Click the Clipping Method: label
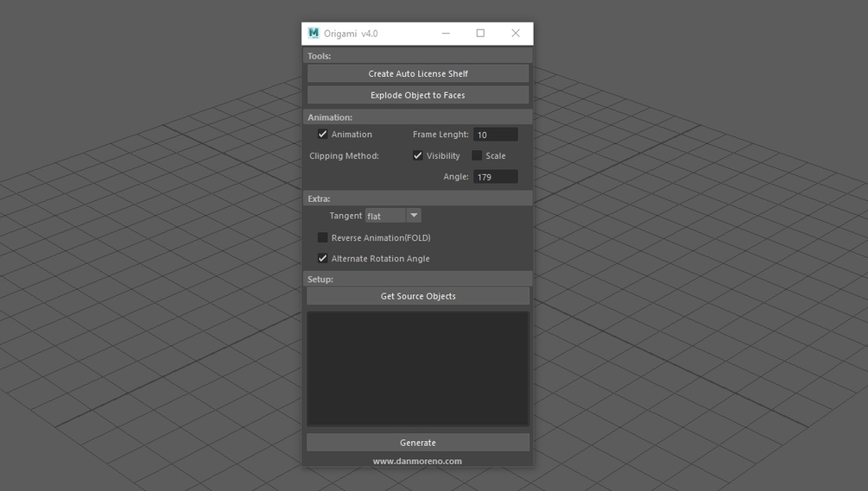Viewport: 868px width, 491px height. (344, 156)
